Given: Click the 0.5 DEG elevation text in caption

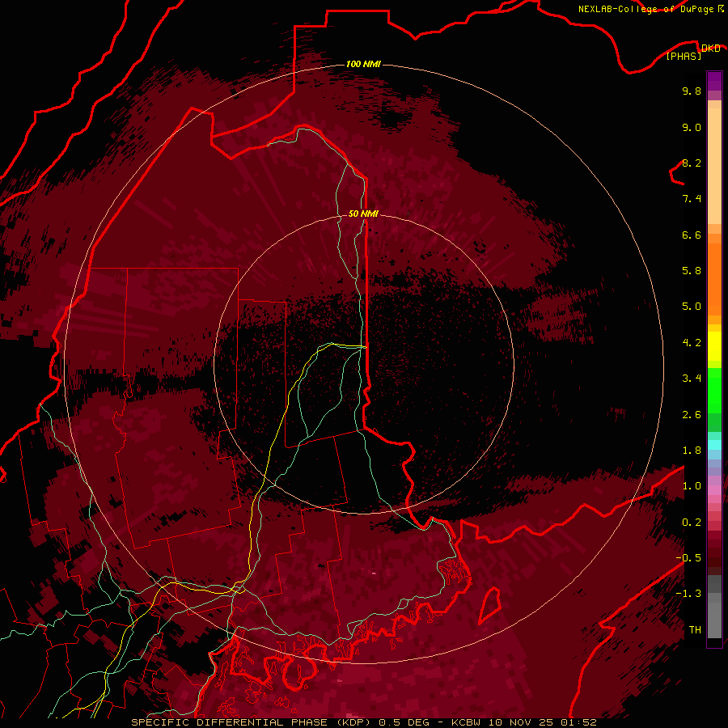Looking at the screenshot, I should point(404,722).
